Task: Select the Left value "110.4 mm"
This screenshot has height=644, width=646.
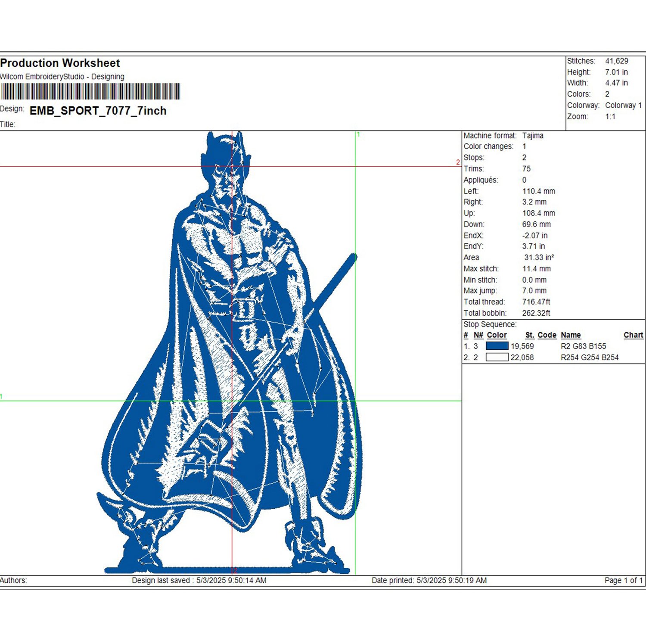Action: pyautogui.click(x=539, y=191)
